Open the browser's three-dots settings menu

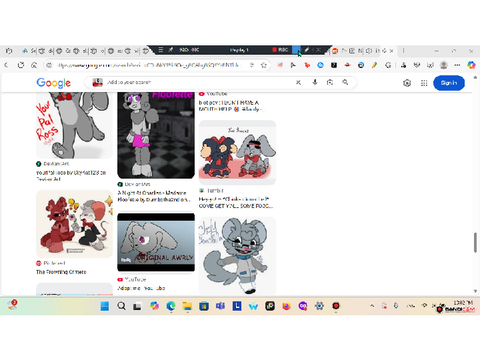coord(457,65)
